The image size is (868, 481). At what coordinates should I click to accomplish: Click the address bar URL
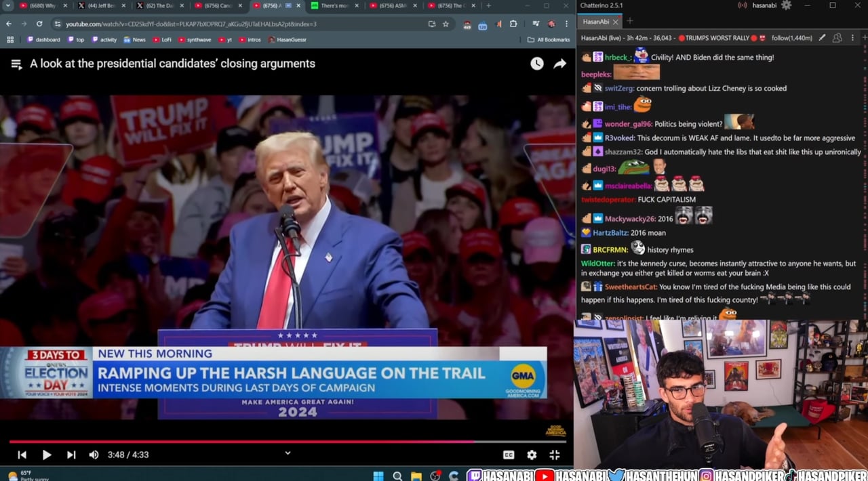point(191,24)
